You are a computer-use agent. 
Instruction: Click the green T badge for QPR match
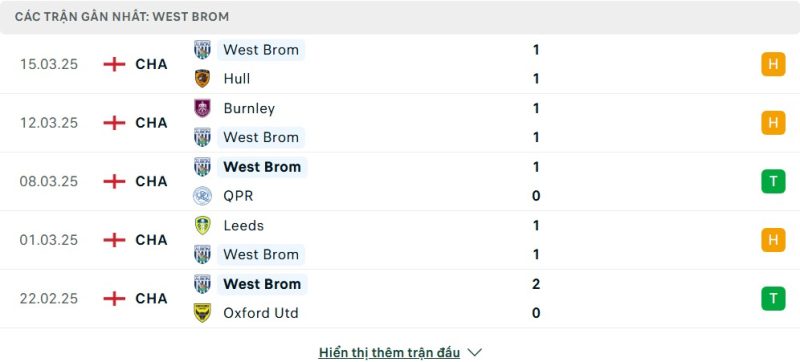click(773, 182)
